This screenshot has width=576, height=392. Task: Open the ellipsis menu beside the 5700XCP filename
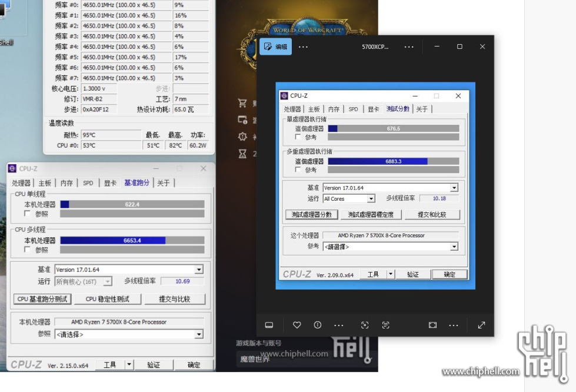(x=409, y=47)
